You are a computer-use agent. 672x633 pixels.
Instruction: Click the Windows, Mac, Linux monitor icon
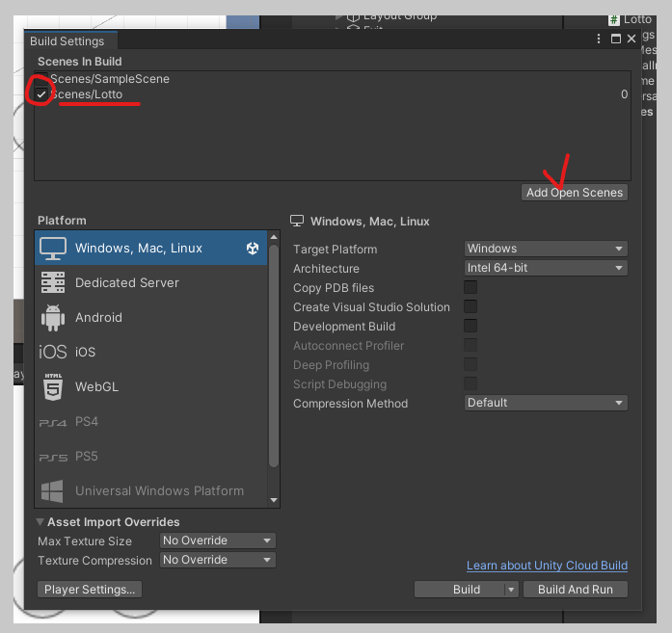click(x=53, y=249)
